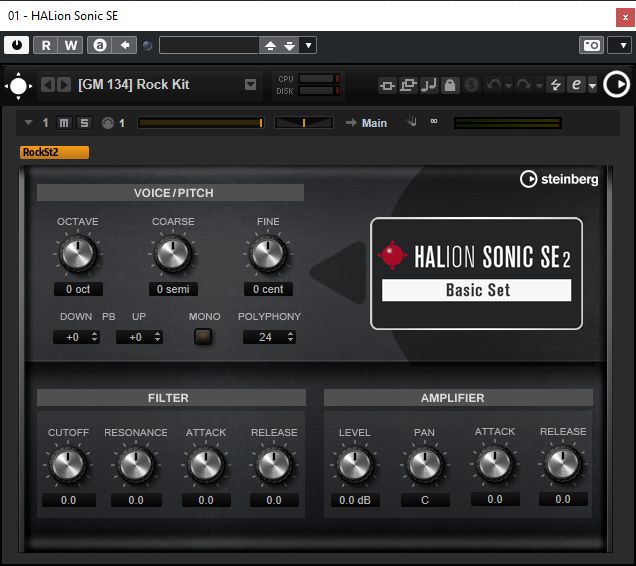The width and height of the screenshot is (636, 566).
Task: Click the pan value field showing 'C'
Action: [425, 500]
